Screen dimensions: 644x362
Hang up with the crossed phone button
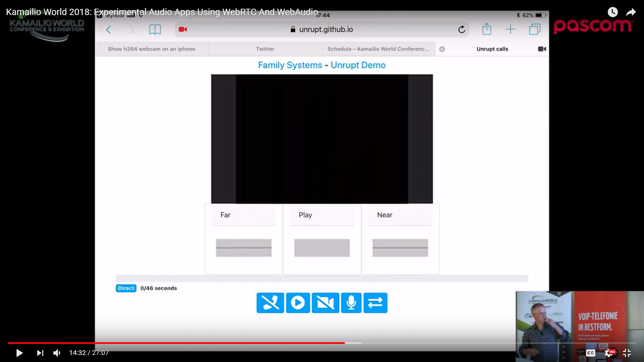[270, 303]
